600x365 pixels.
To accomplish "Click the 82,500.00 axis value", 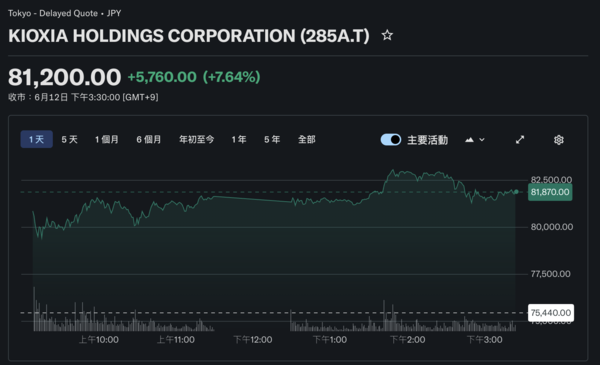I will click(x=551, y=180).
